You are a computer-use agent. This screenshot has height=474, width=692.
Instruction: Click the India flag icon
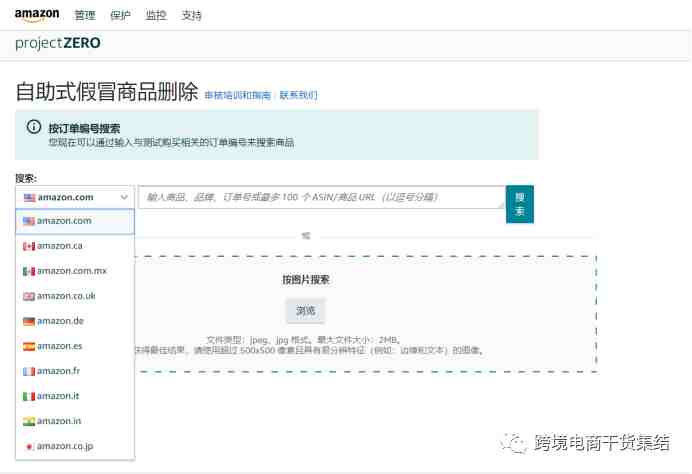(29, 422)
